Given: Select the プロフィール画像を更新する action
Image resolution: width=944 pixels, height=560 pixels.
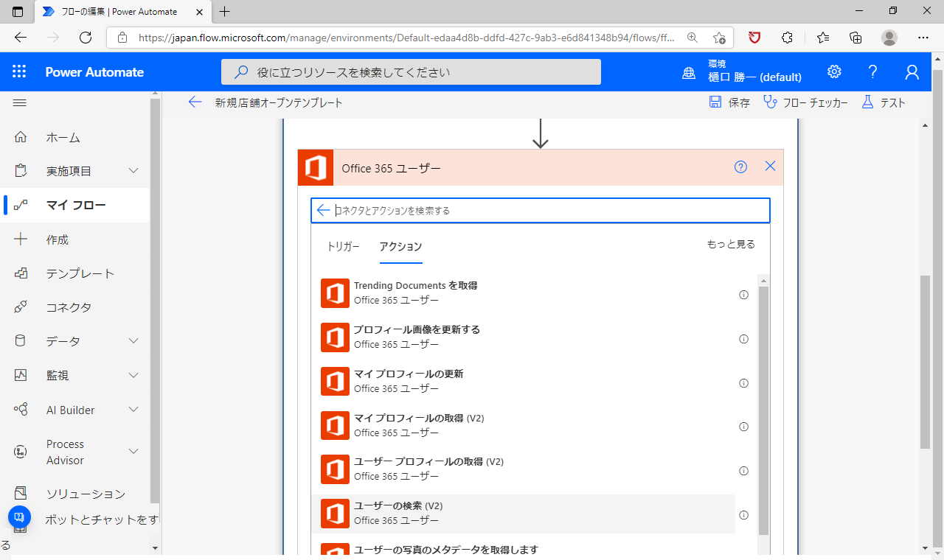Looking at the screenshot, I should [x=523, y=337].
